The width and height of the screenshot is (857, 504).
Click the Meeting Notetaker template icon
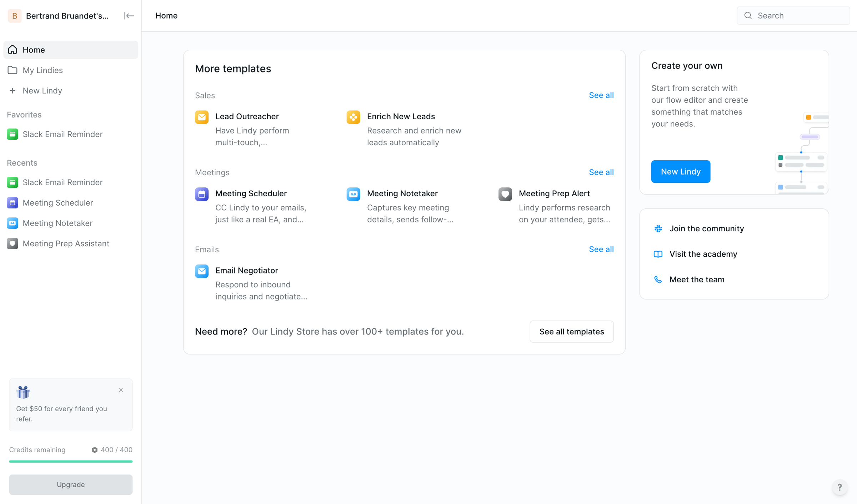tap(353, 194)
